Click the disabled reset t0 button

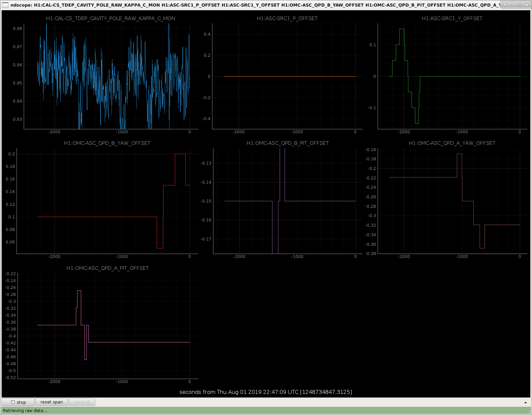pos(82,402)
